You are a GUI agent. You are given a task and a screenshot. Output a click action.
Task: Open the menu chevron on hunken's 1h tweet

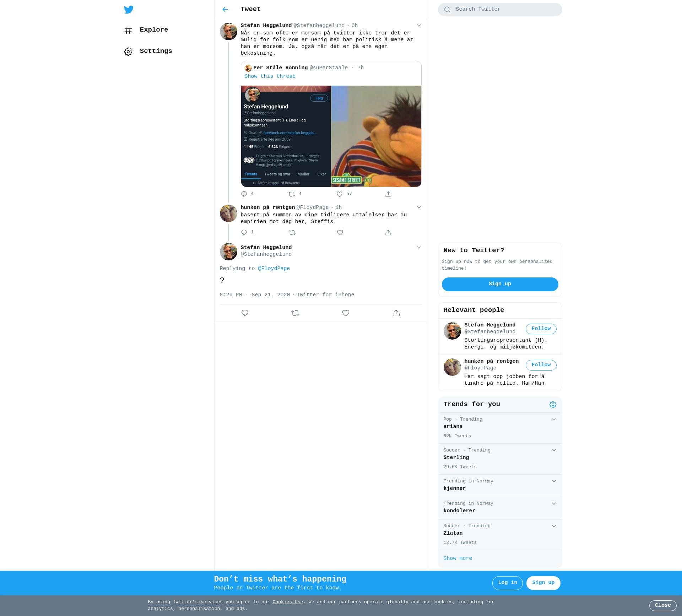[x=419, y=207]
